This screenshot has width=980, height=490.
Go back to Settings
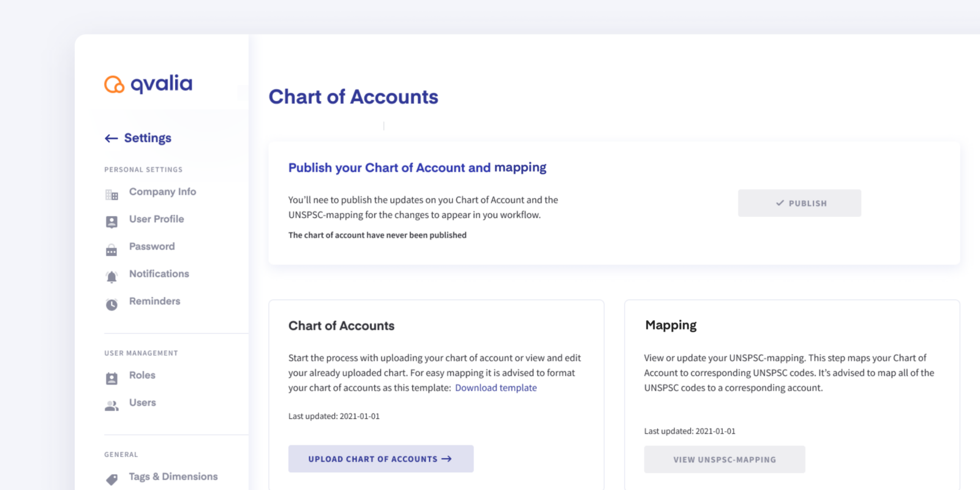(147, 138)
